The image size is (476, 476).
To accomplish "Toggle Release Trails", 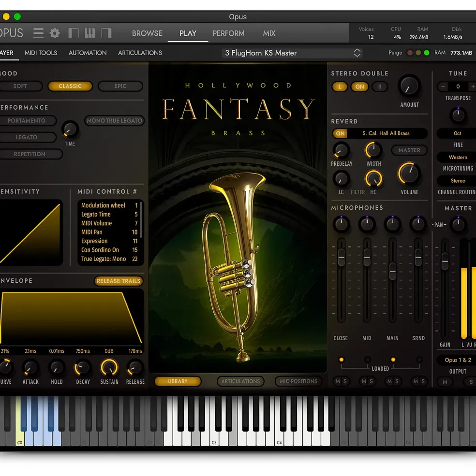I will click(119, 281).
